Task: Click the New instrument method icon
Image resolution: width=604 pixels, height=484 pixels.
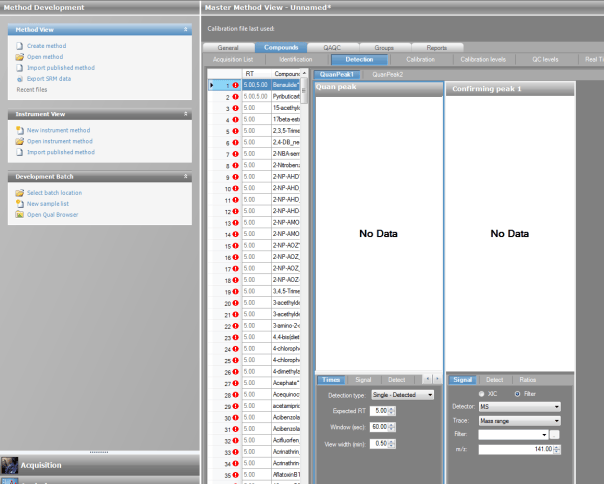Action: tap(19, 130)
